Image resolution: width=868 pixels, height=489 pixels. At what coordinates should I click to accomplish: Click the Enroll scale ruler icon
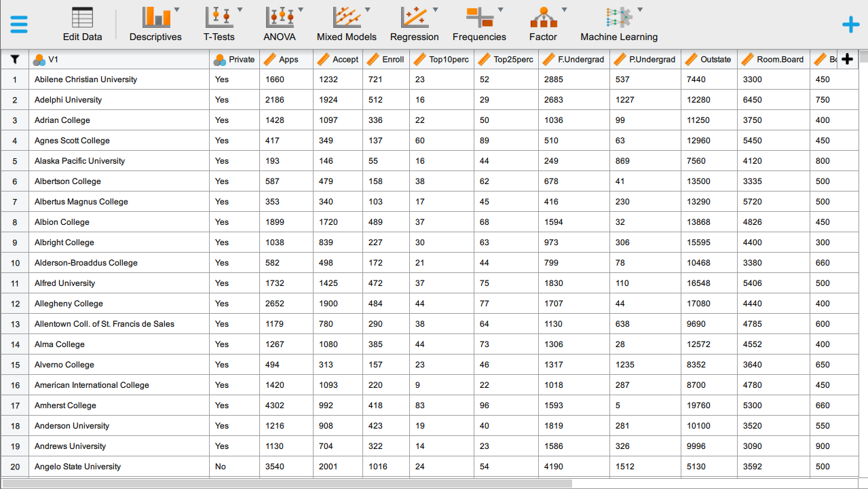pos(373,60)
